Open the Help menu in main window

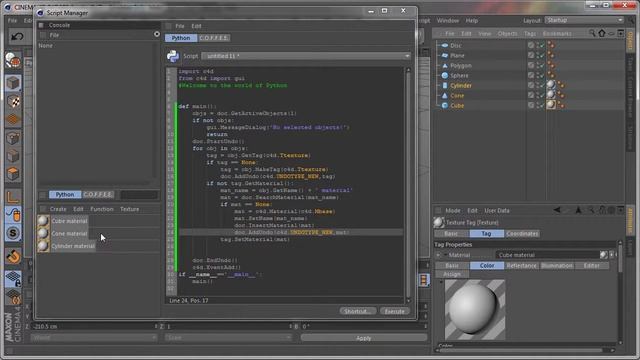471,20
